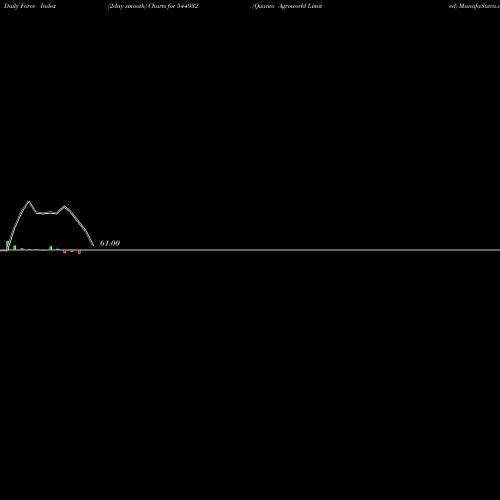The width and height of the screenshot is (500, 500).
Task: Select the 'Daily Force Index' title text
Action: pyautogui.click(x=30, y=6)
